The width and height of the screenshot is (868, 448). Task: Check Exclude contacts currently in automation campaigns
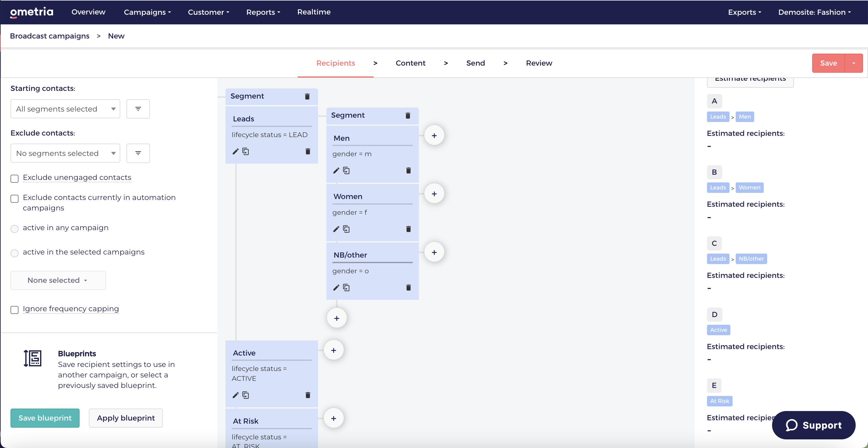pos(14,199)
